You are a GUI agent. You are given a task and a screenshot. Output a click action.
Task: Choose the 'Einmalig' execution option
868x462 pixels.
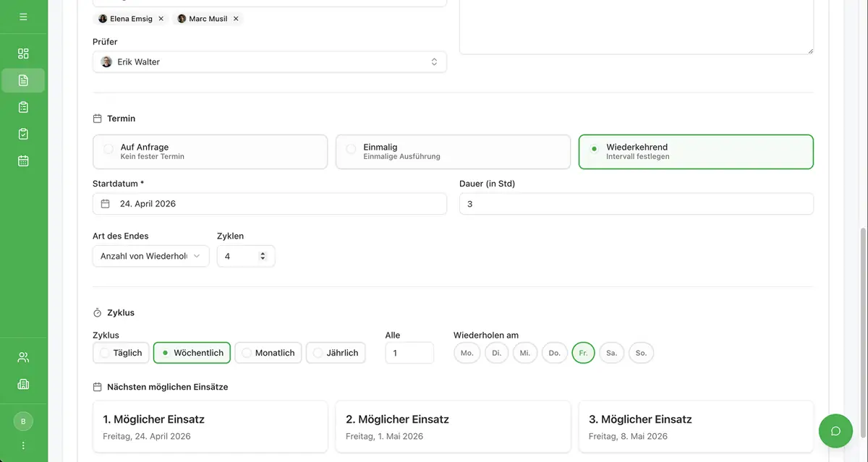click(x=453, y=151)
